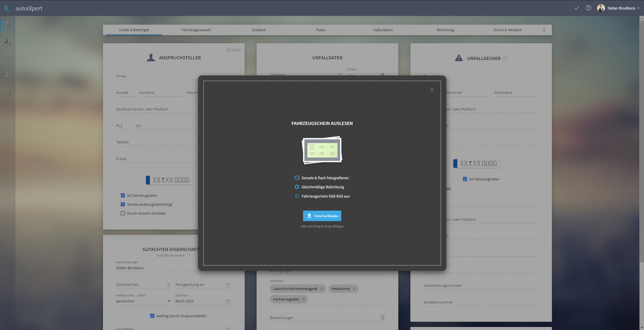This screenshot has height=330, width=644.
Task: Enable Durch Anwalt vertreten checkbox
Action: click(123, 213)
